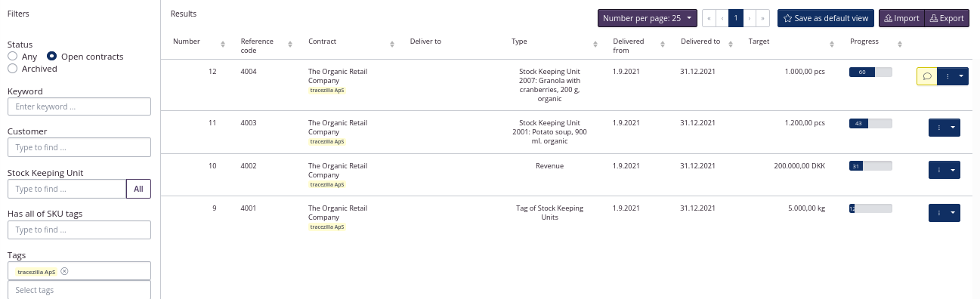980x299 pixels.
Task: Click the Export button
Action: click(947, 18)
